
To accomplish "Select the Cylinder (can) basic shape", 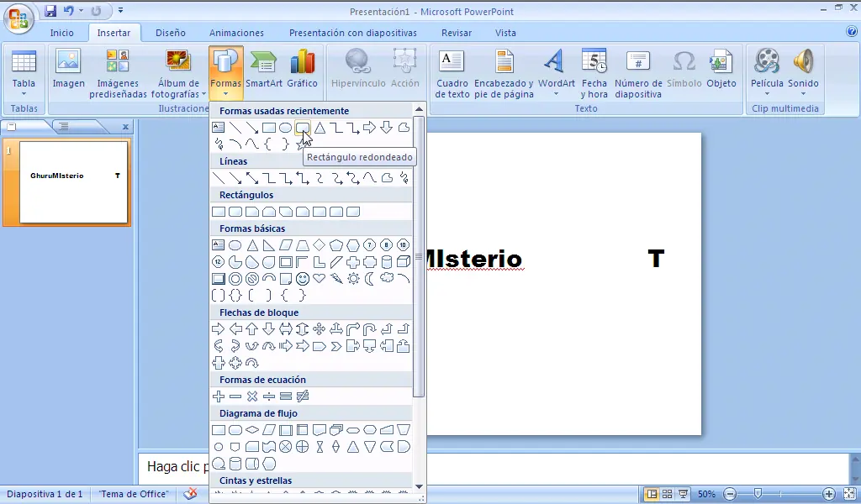I will pos(387,261).
